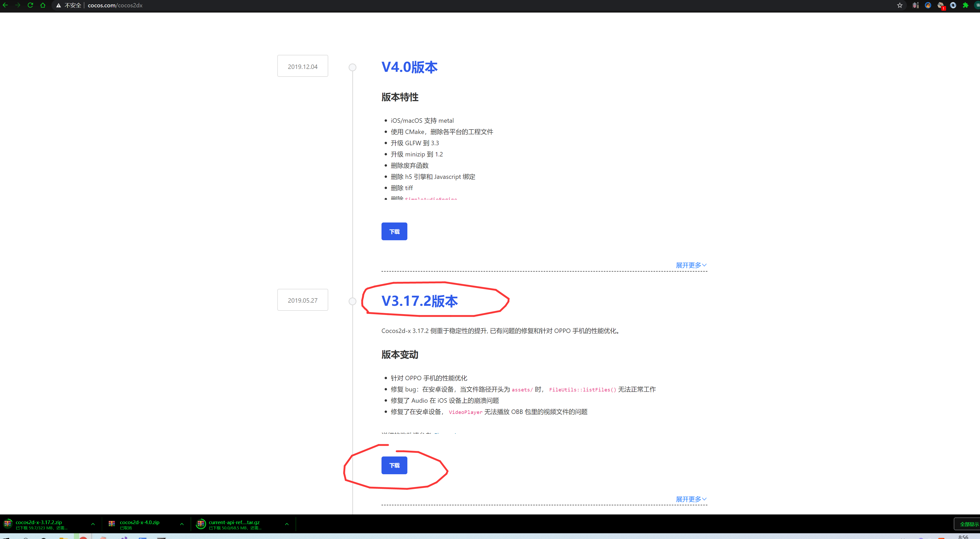Click the 版本变动 heading
The image size is (980, 539).
coord(400,355)
